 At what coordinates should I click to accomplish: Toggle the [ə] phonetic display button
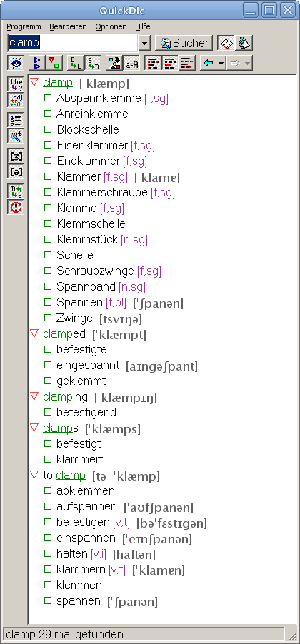pyautogui.click(x=17, y=171)
